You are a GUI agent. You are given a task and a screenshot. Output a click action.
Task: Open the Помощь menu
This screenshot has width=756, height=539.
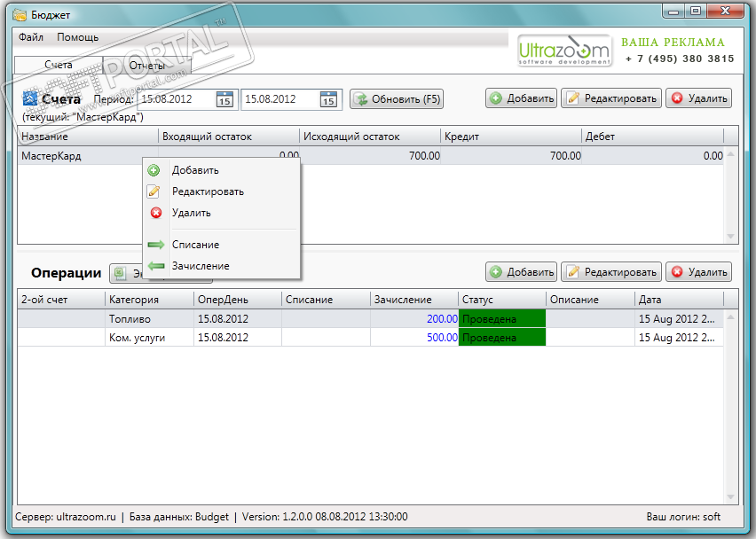(77, 37)
